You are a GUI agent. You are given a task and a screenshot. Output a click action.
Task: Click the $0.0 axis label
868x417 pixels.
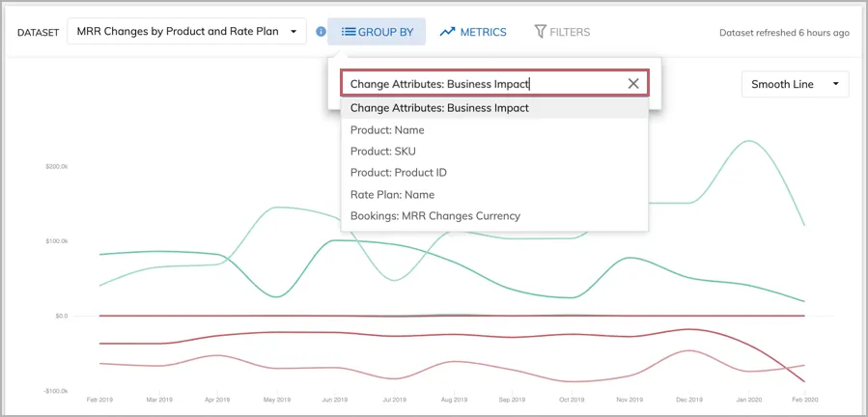61,317
